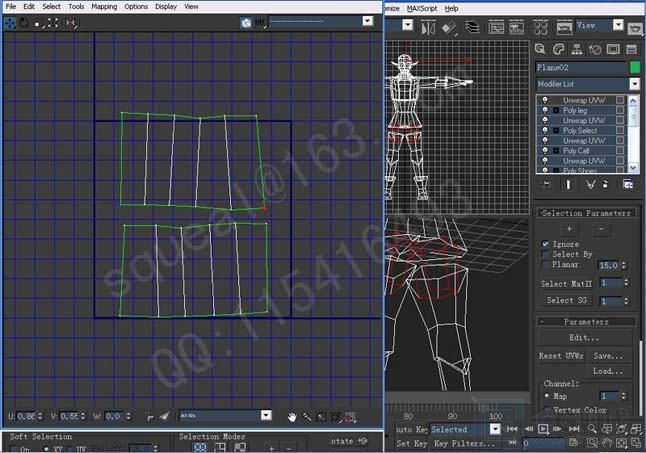Select the Pan hand tool in UV editor

pos(292,417)
